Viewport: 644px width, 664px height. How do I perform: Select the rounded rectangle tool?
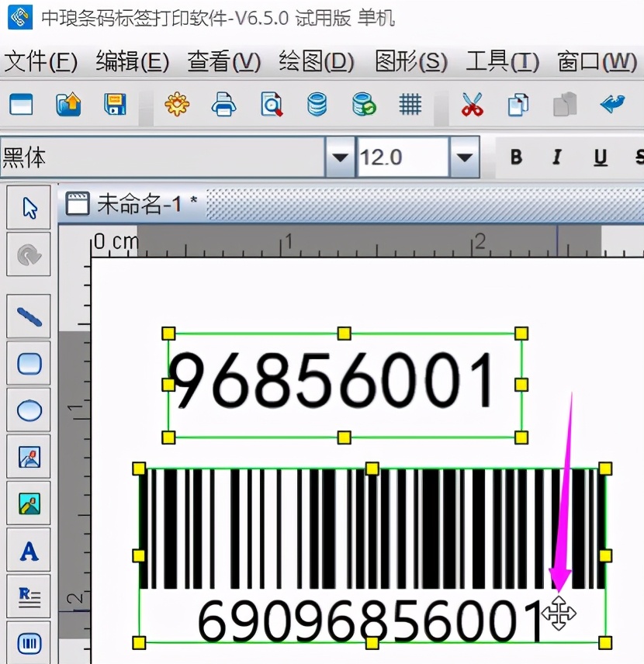click(x=29, y=364)
